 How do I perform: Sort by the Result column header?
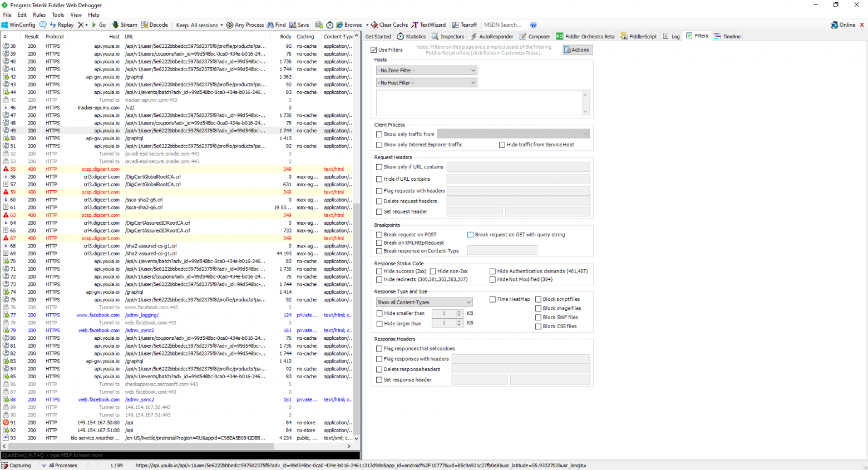coord(32,37)
